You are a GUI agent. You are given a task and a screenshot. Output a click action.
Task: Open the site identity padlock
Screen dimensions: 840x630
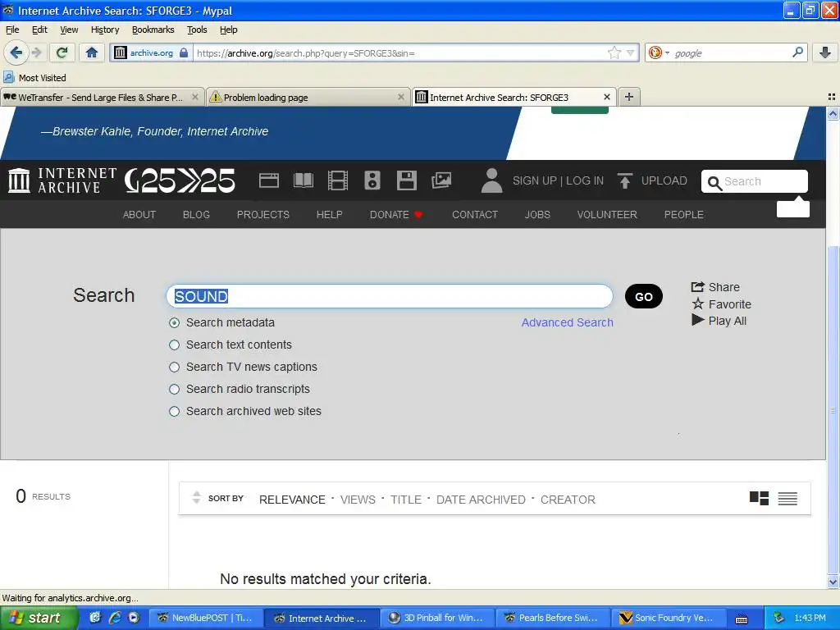(x=184, y=52)
